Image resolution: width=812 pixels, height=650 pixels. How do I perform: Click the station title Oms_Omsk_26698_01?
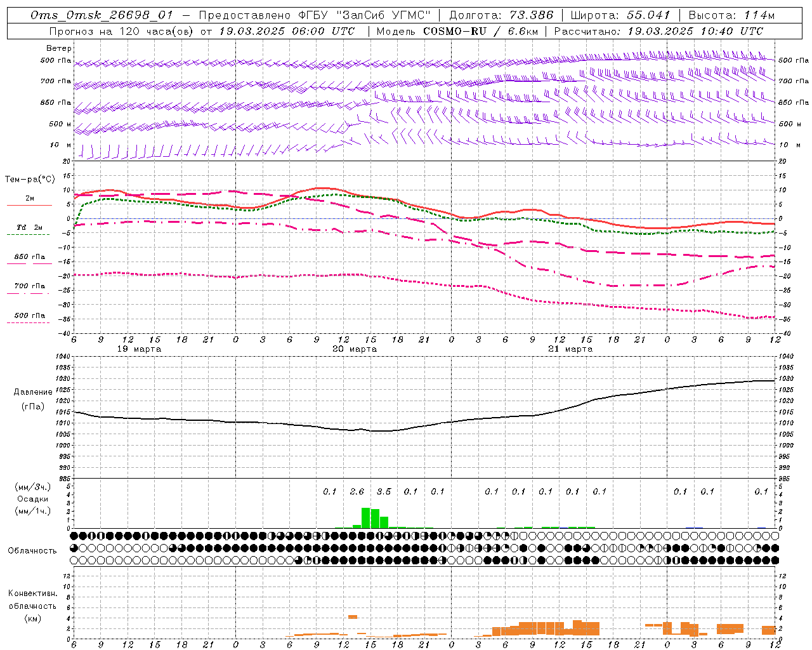[x=102, y=15]
